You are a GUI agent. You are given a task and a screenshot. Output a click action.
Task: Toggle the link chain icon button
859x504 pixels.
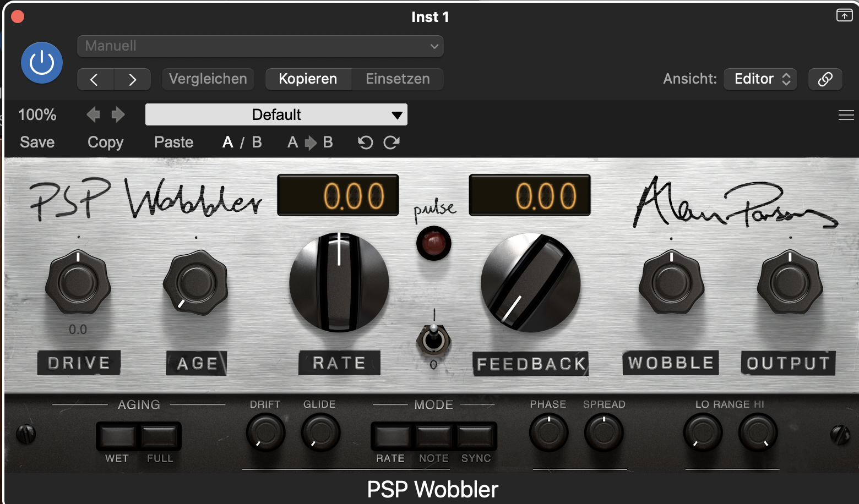click(825, 79)
